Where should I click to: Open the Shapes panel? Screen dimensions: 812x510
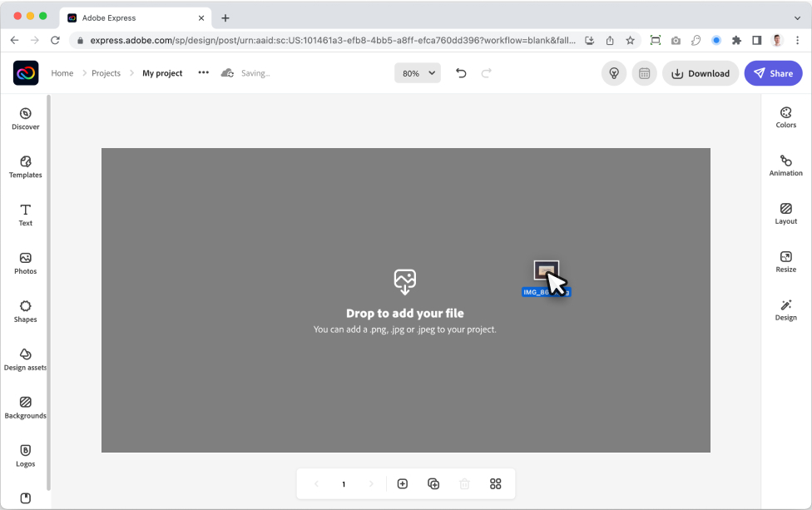click(25, 311)
